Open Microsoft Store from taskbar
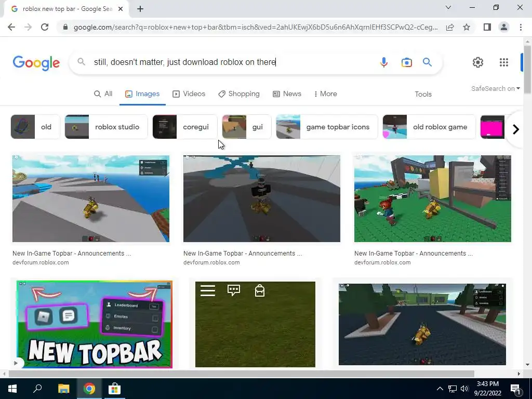Image resolution: width=532 pixels, height=399 pixels. point(114,389)
